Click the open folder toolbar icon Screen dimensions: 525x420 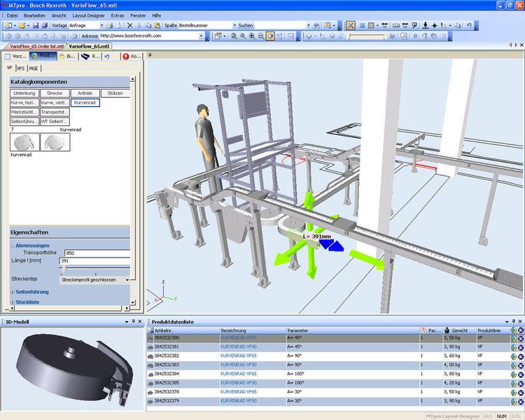coord(22,25)
